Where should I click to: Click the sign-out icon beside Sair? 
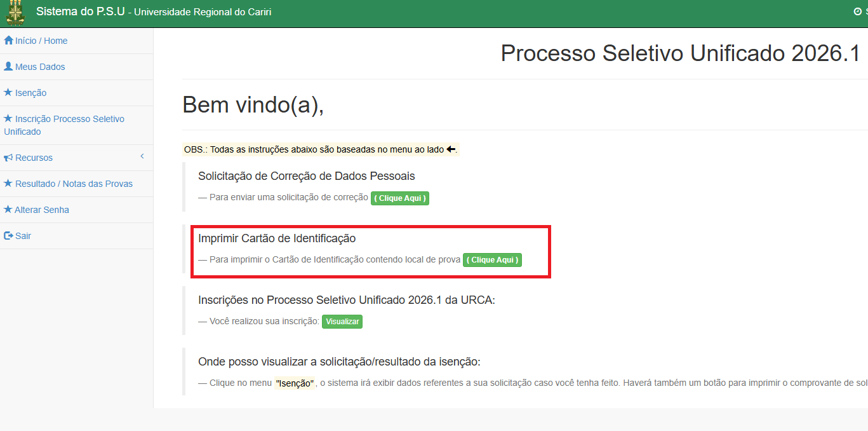(8, 236)
